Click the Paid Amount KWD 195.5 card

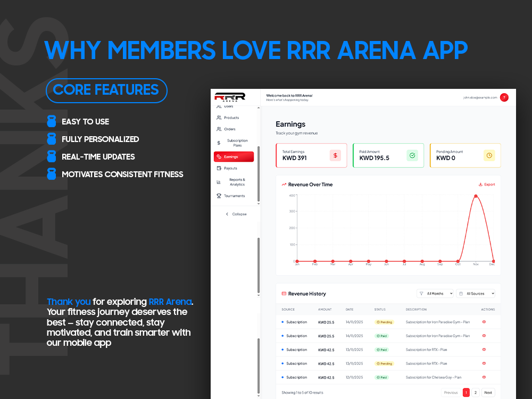point(388,155)
